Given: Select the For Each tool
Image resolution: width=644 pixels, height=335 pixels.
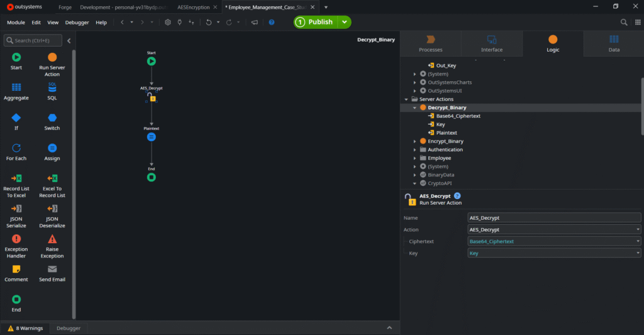Looking at the screenshot, I should 16,152.
